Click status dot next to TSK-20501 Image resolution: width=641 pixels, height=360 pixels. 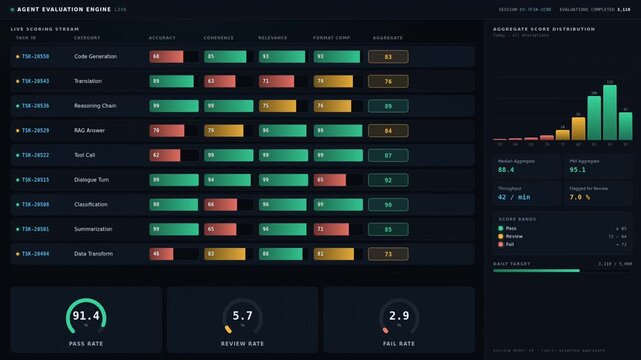(18, 229)
